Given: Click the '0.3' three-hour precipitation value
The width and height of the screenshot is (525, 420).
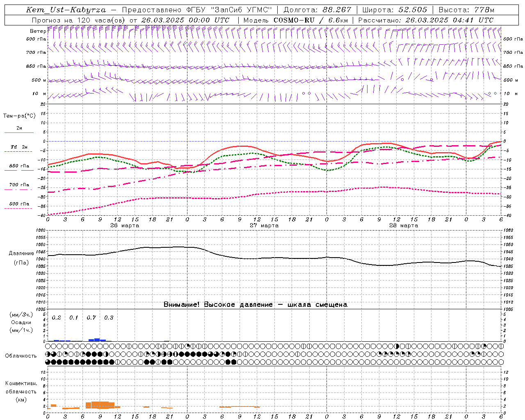Looking at the screenshot, I should (x=109, y=318).
